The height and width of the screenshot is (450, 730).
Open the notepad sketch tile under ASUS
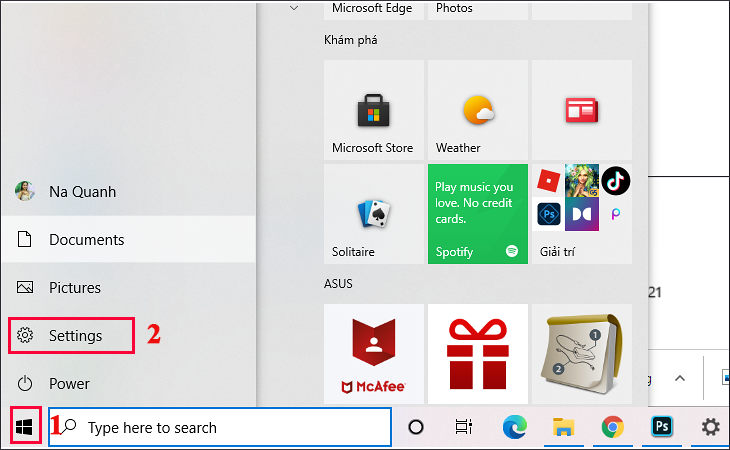pos(581,355)
